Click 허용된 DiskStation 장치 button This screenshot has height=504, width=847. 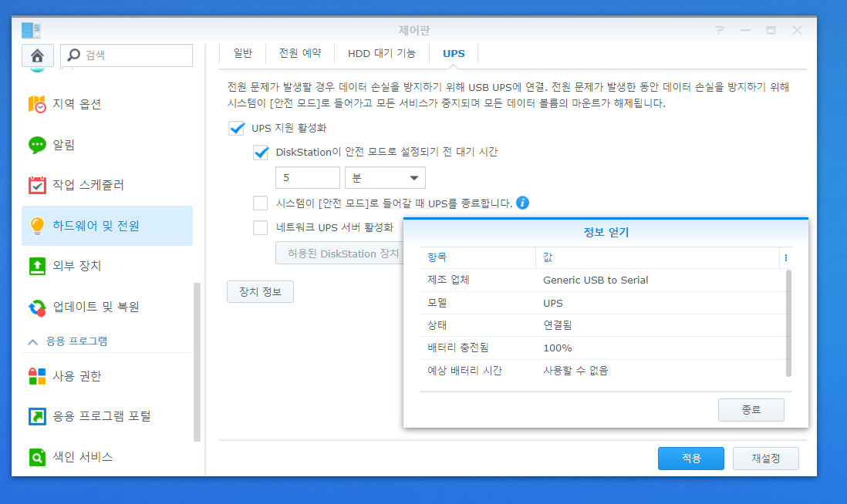click(340, 254)
